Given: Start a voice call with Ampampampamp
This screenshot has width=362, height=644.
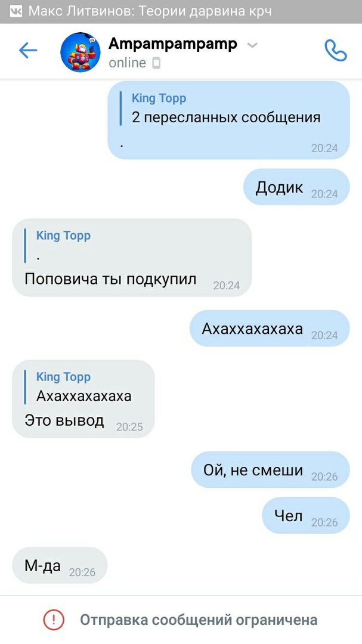Looking at the screenshot, I should point(336,51).
